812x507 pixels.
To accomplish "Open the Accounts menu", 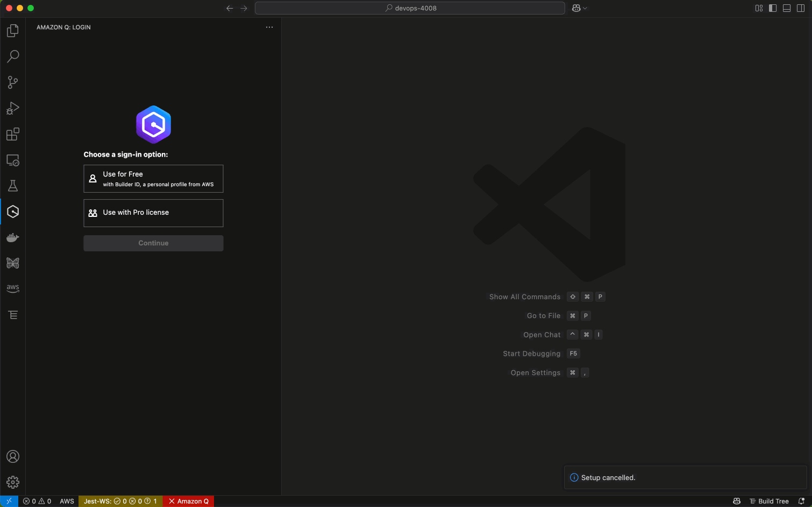I will (13, 456).
